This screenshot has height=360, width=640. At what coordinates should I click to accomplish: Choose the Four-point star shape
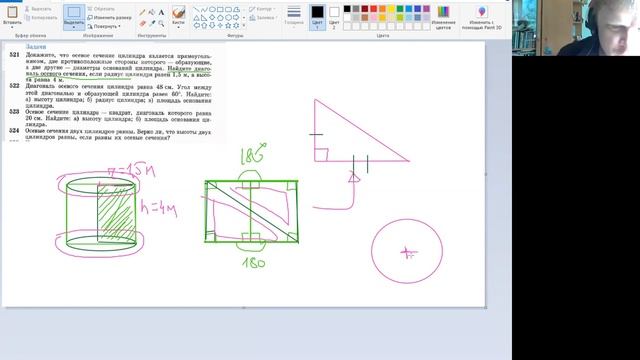pos(220,26)
